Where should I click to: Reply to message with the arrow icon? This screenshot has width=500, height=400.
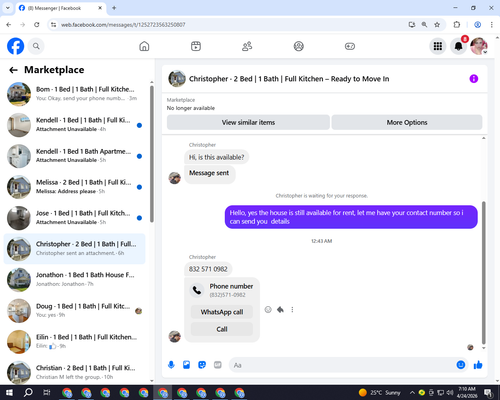(x=280, y=310)
